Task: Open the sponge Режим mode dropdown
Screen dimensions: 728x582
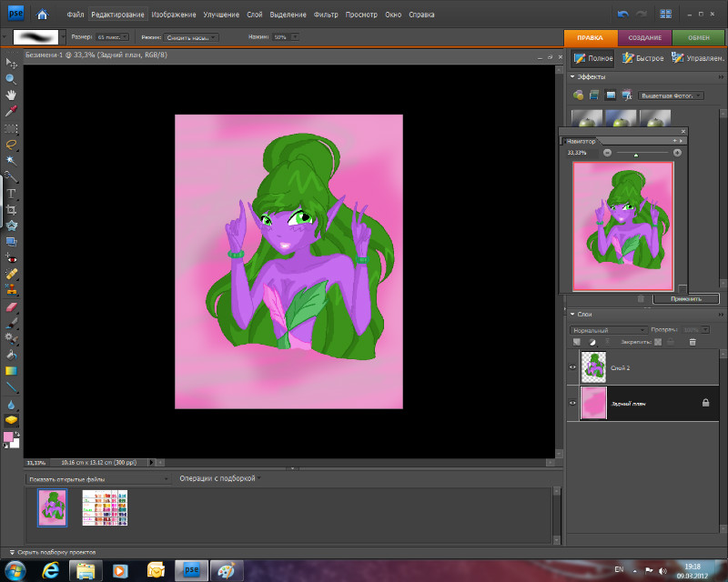Action: (191, 37)
